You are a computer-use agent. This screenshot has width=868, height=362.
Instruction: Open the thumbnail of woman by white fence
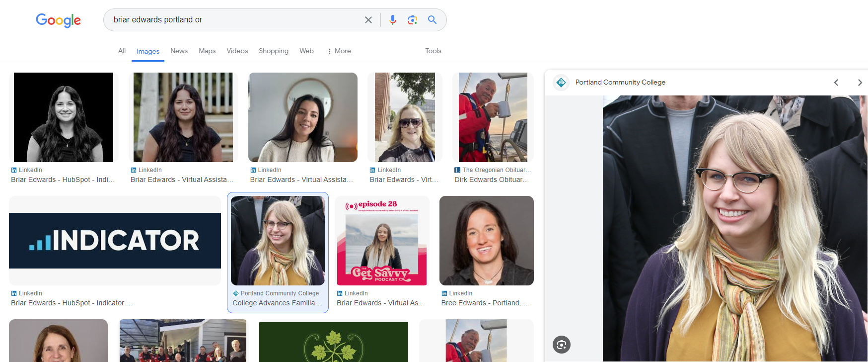pyautogui.click(x=183, y=117)
